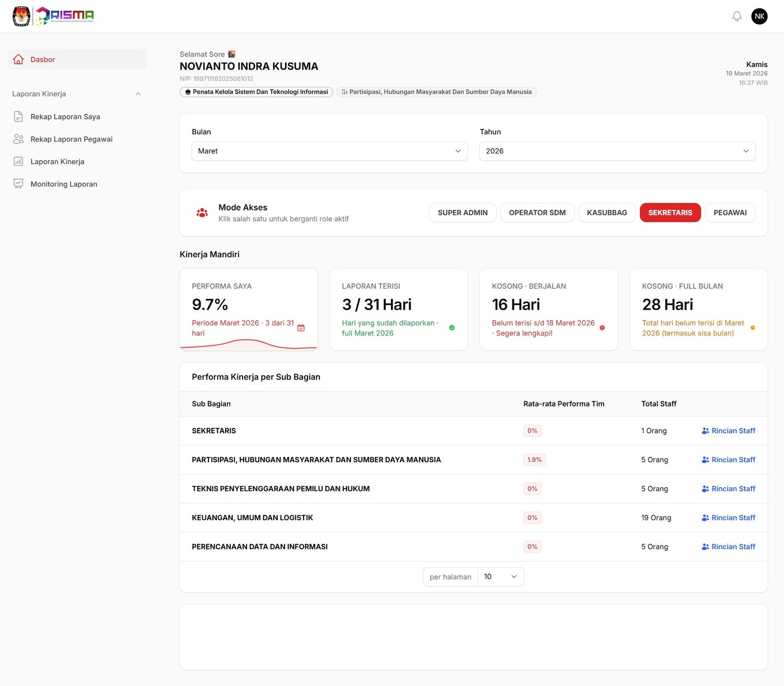Viewport: 784px width, 686px height.
Task: Select the PEGAWAI access role
Action: [x=730, y=213]
